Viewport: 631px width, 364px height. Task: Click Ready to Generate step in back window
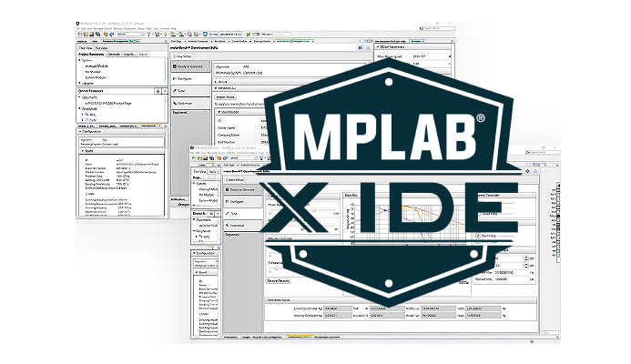(190, 66)
